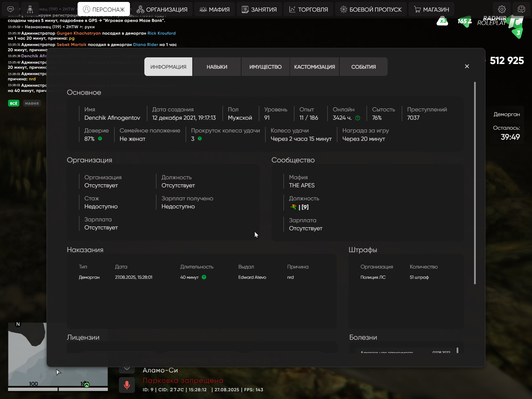Click Gurgen Khachatryan name in chat
Screen dimensions: 532x399
(x=79, y=33)
